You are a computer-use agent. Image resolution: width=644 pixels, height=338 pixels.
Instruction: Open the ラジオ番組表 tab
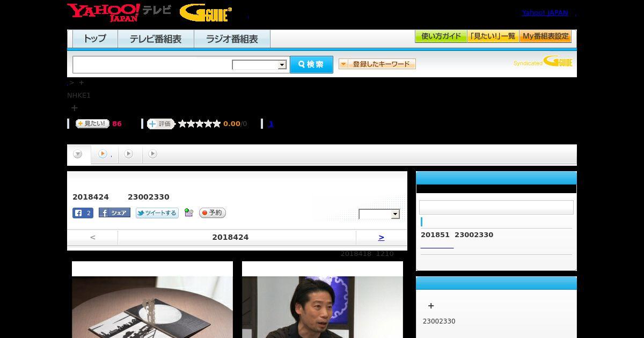pos(232,39)
